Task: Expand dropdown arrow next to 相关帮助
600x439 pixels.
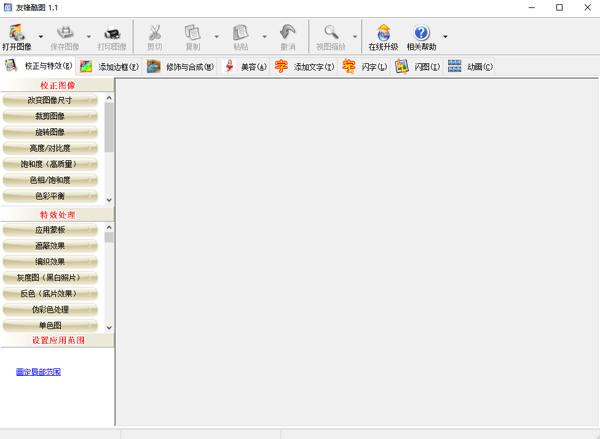Action: (445, 38)
